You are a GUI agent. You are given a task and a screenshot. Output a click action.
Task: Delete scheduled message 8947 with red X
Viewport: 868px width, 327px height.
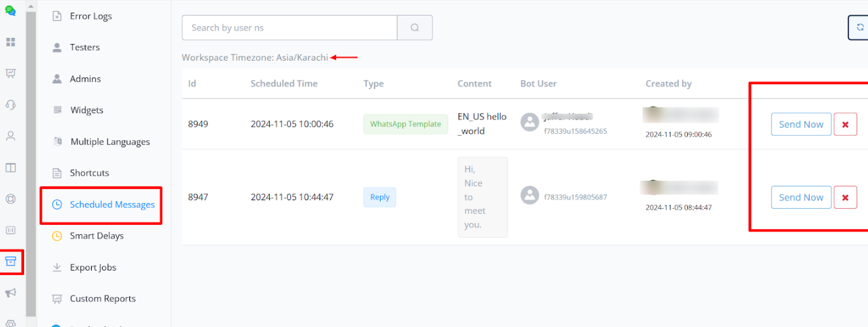pyautogui.click(x=845, y=198)
